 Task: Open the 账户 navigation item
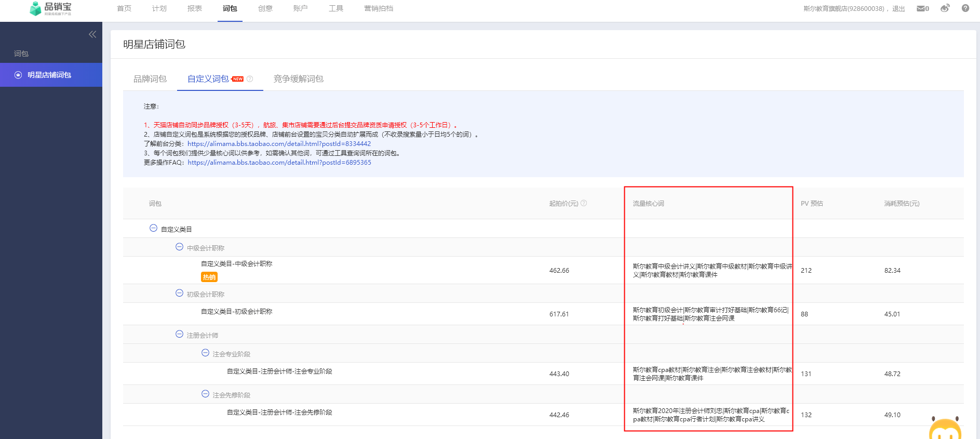pos(301,8)
